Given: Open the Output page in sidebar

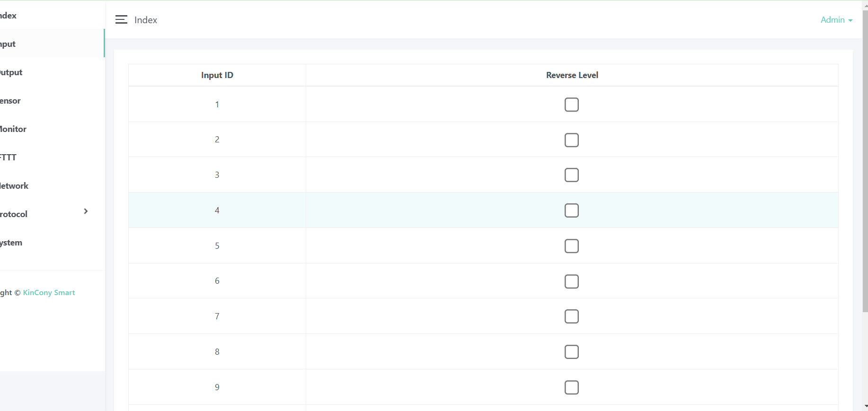Looking at the screenshot, I should click(x=12, y=72).
